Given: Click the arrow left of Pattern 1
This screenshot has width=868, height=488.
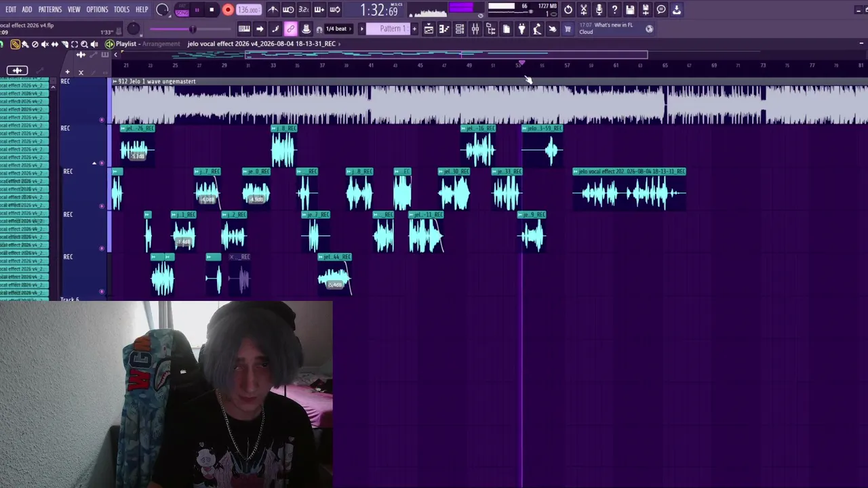Looking at the screenshot, I should pyautogui.click(x=361, y=28).
